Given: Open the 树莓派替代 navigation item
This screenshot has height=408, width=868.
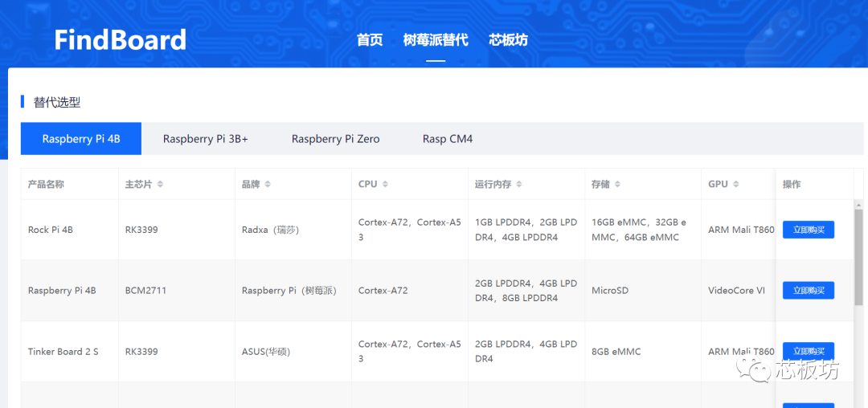Looking at the screenshot, I should click(x=435, y=40).
